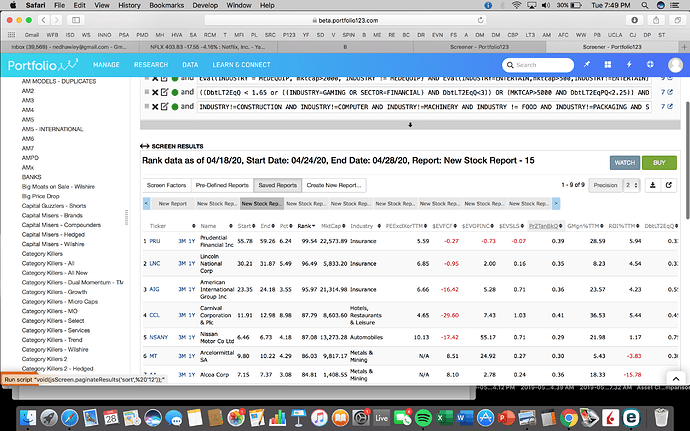This screenshot has height=431, width=690.
Task: Select the New Report tab
Action: (x=172, y=204)
